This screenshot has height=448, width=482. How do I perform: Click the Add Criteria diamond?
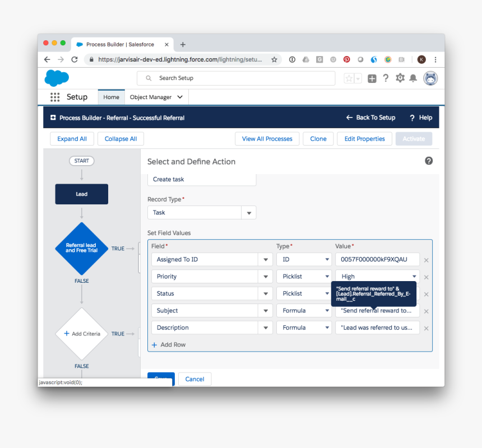pos(82,334)
